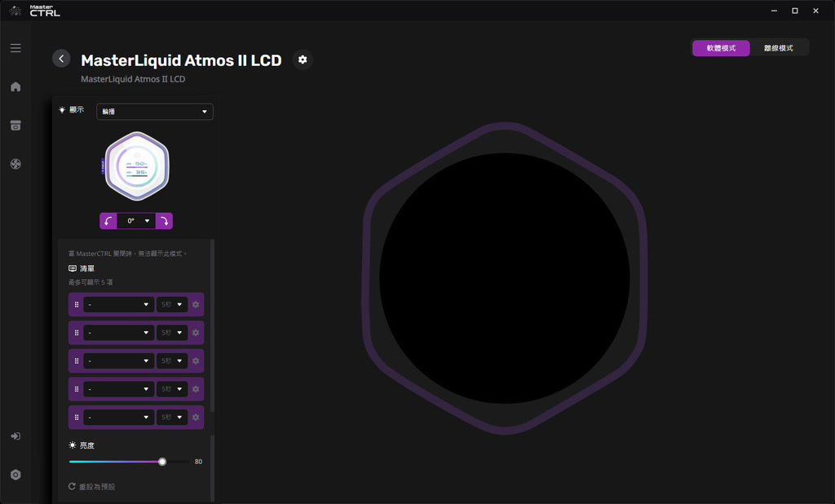Open fifth row 5秒 duration dropdown

point(172,418)
